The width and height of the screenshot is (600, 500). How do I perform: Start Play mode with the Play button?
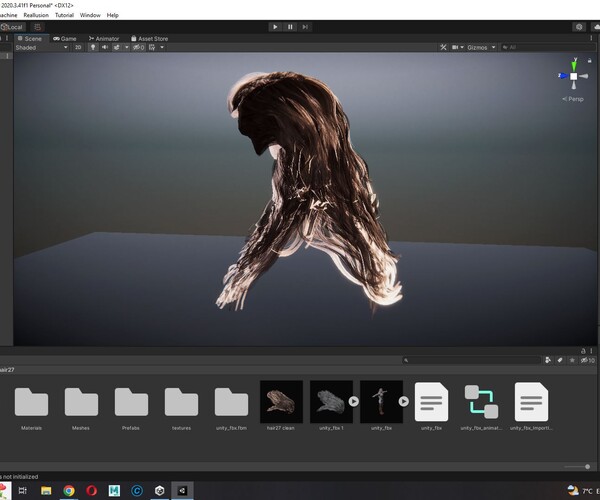(275, 27)
